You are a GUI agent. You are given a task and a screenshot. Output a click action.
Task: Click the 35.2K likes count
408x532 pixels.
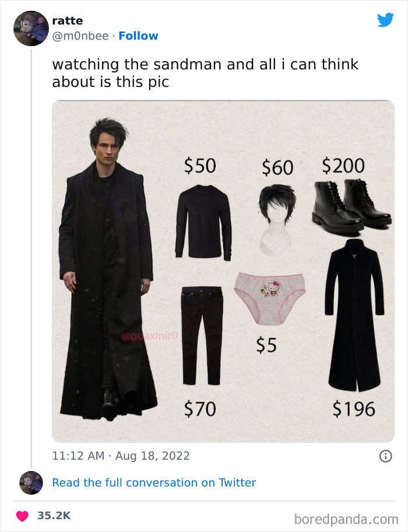pyautogui.click(x=54, y=516)
